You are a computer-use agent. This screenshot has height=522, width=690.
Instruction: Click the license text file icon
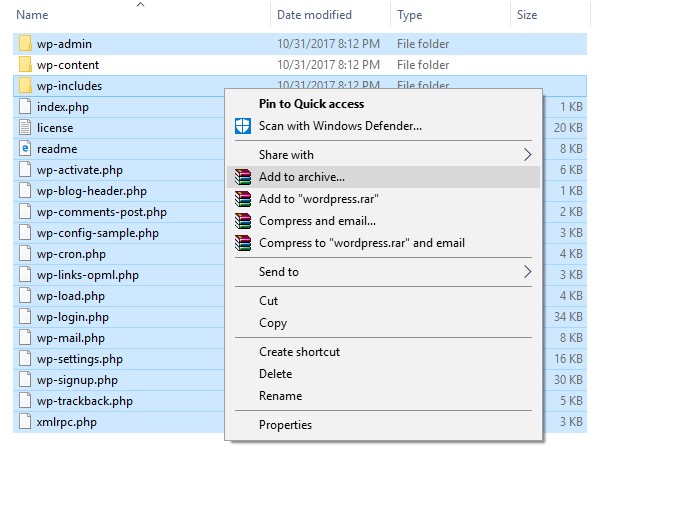pyautogui.click(x=25, y=128)
